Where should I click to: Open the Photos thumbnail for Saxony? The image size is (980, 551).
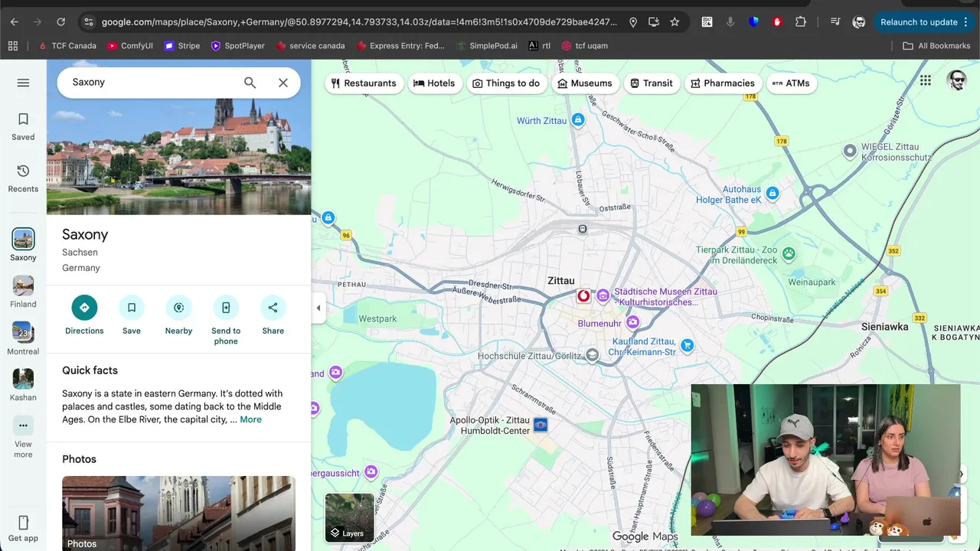point(178,513)
